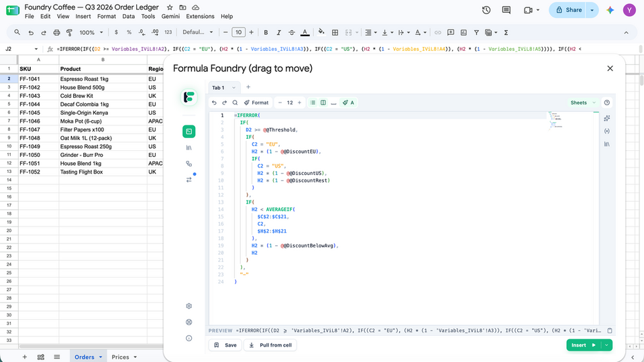Click the Format button in Foundry toolbar
This screenshot has height=362, width=644.
point(256,103)
